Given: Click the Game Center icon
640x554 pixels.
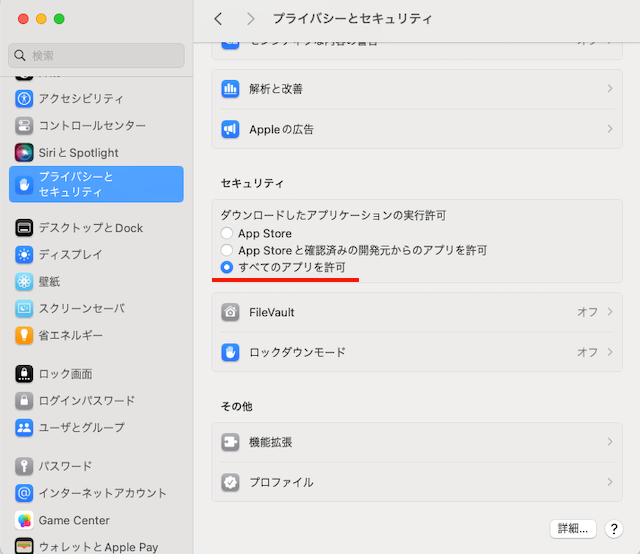Looking at the screenshot, I should point(24,520).
